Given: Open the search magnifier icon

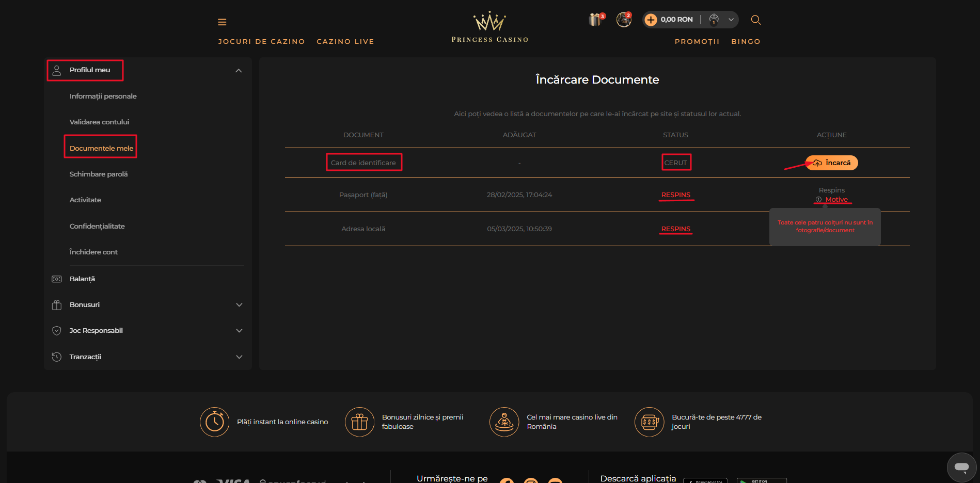Looking at the screenshot, I should click(756, 20).
